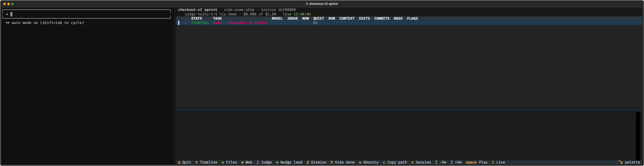Click the 0s quiet value

click(x=315, y=23)
